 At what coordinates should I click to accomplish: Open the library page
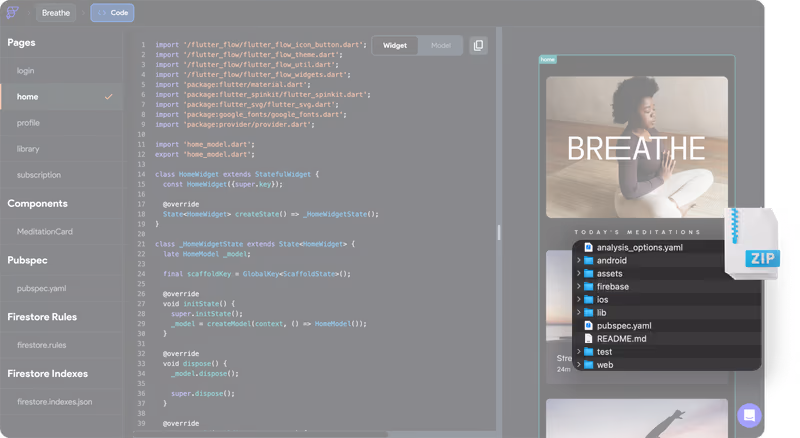tap(28, 149)
